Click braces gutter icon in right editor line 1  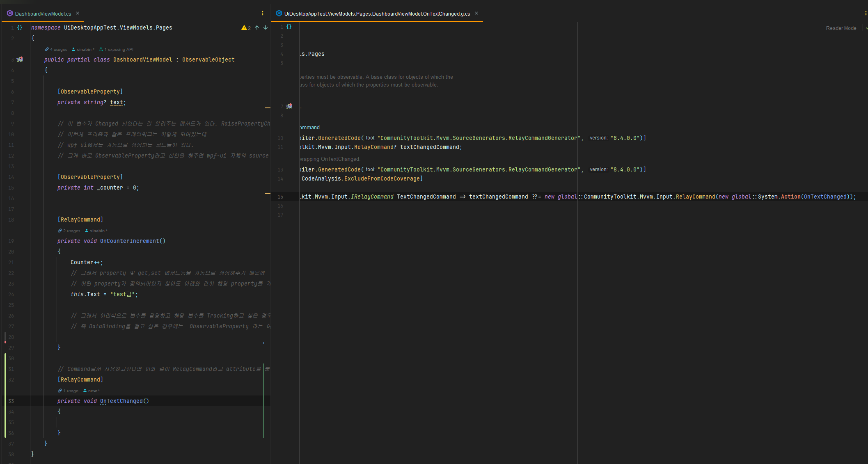(x=289, y=27)
